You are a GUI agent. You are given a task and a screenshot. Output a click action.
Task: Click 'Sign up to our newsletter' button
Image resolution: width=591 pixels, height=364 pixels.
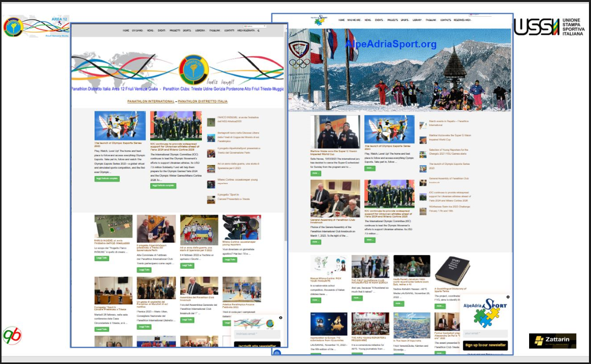coord(485,345)
